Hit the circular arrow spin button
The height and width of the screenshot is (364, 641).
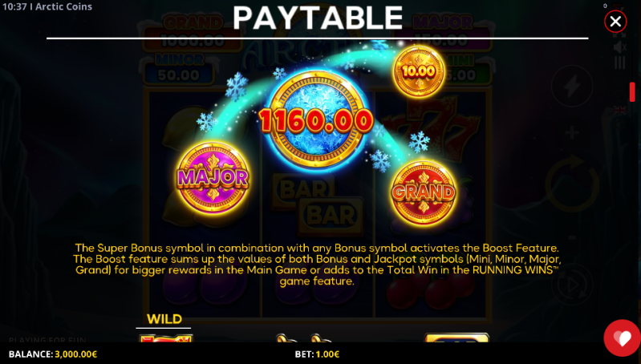(x=572, y=184)
